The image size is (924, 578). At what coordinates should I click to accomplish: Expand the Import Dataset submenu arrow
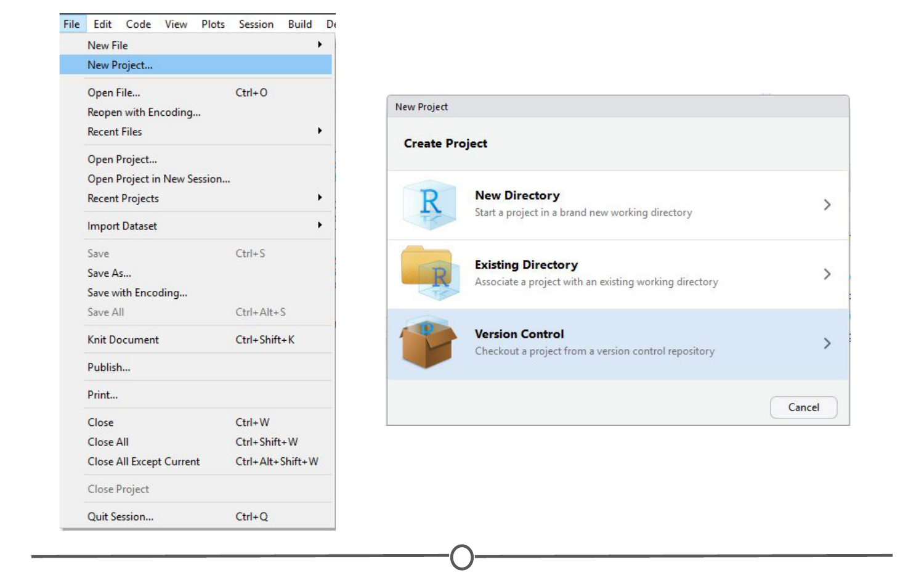point(320,226)
